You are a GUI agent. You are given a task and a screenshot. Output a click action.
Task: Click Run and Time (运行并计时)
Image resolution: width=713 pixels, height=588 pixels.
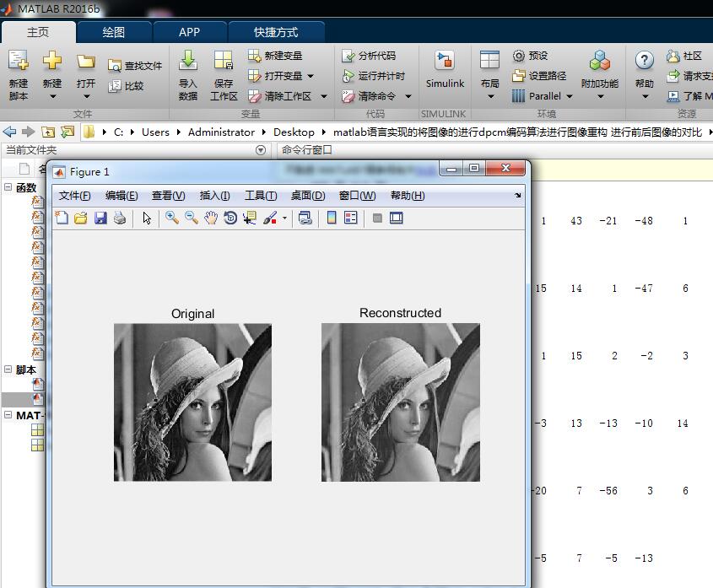(x=373, y=76)
